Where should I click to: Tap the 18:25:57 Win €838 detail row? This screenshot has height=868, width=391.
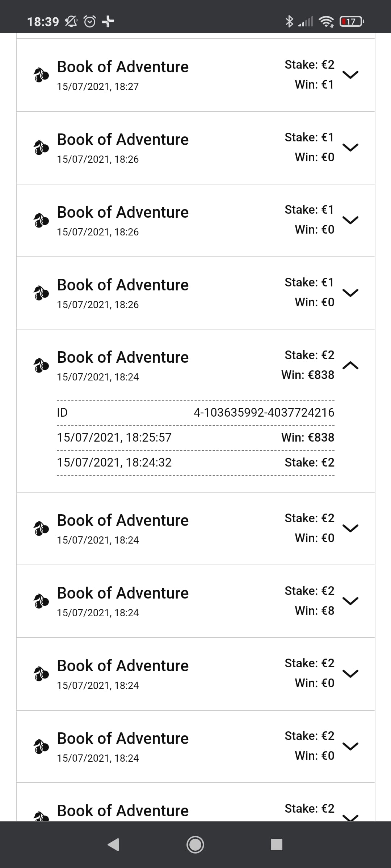[195, 438]
